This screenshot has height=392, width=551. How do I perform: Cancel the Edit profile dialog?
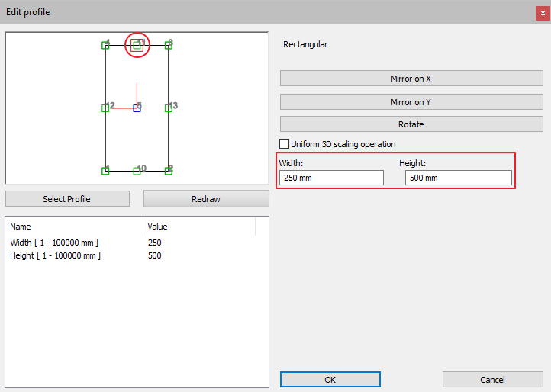pos(492,380)
